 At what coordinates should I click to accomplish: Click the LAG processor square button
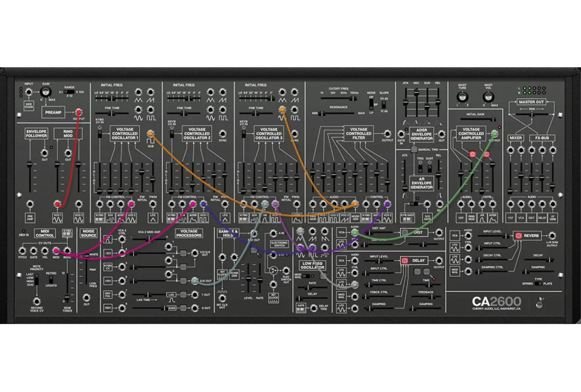tap(183, 294)
